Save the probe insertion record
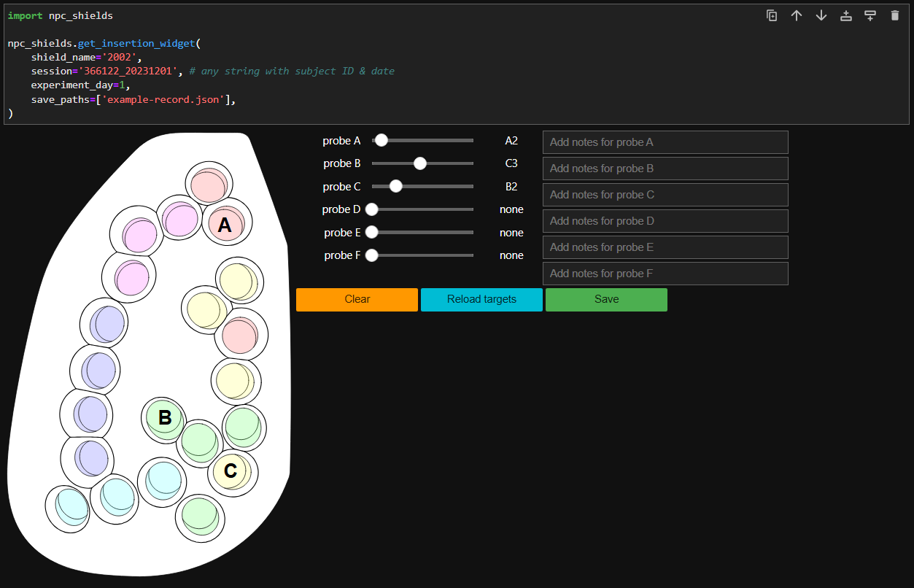Image resolution: width=914 pixels, height=588 pixels. (606, 299)
